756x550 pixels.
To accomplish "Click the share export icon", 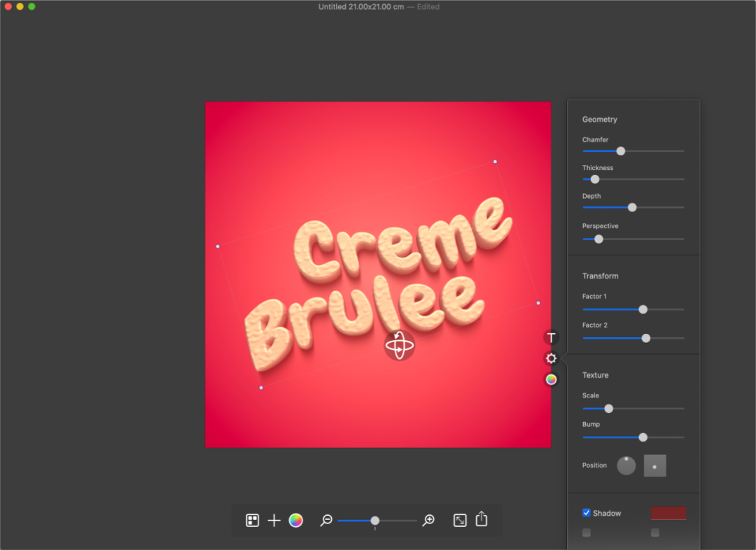I will click(x=481, y=519).
